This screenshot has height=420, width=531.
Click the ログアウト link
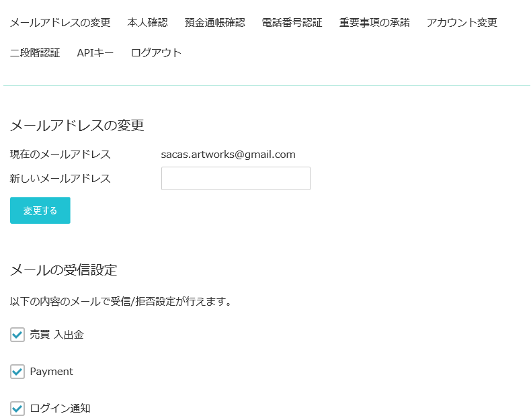tap(156, 53)
